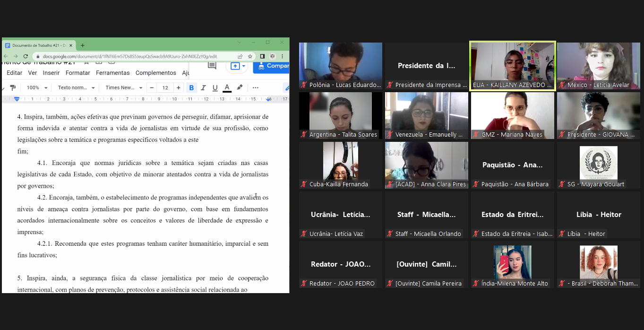Select México - Letícia Avelar video tile
Screen dimensions: 644x330
[598, 66]
